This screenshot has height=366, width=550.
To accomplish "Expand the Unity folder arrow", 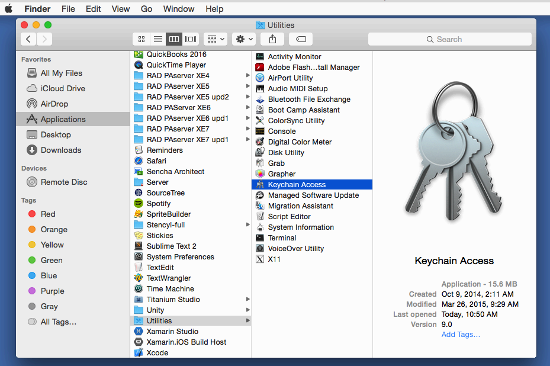I will pyautogui.click(x=248, y=310).
